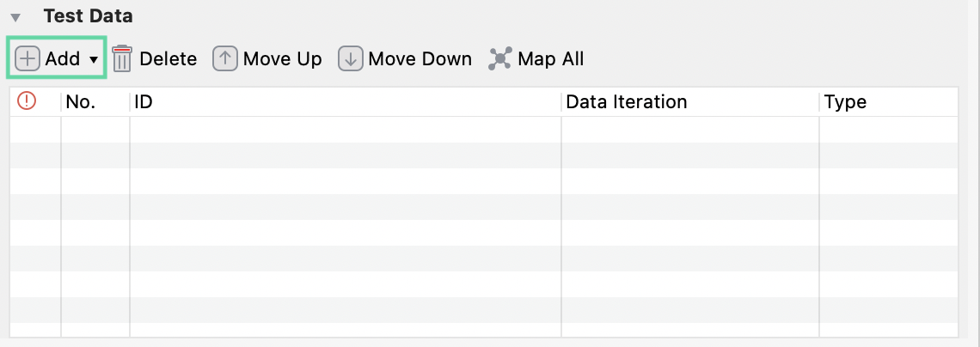Click the Data Iteration column header
Viewport: 980px width, 347px height.
(x=626, y=102)
